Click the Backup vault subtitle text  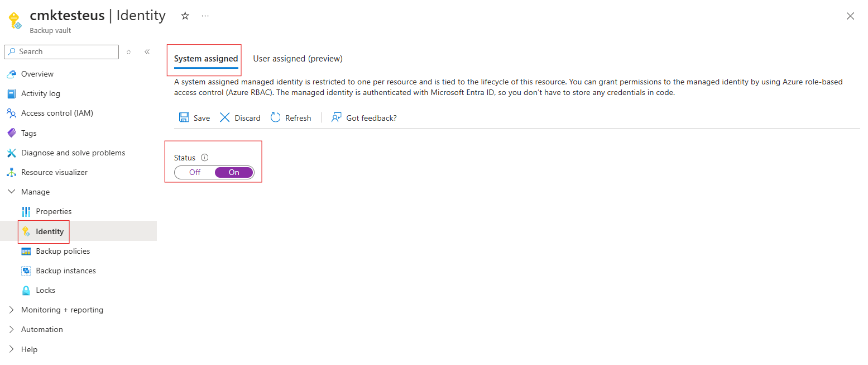pyautogui.click(x=50, y=30)
